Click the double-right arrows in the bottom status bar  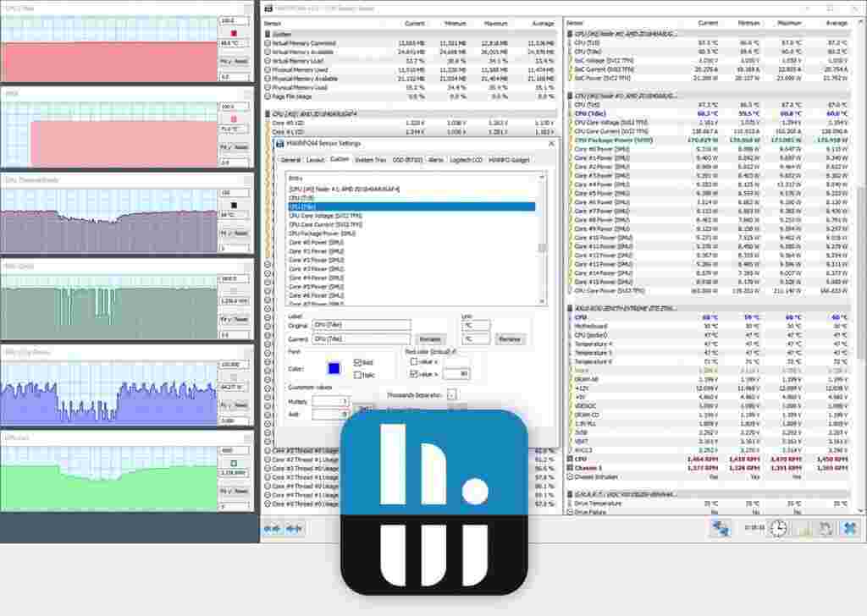point(293,531)
